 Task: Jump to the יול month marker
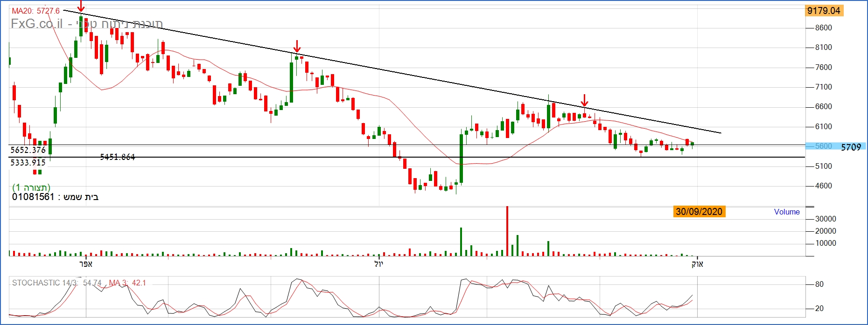378,264
